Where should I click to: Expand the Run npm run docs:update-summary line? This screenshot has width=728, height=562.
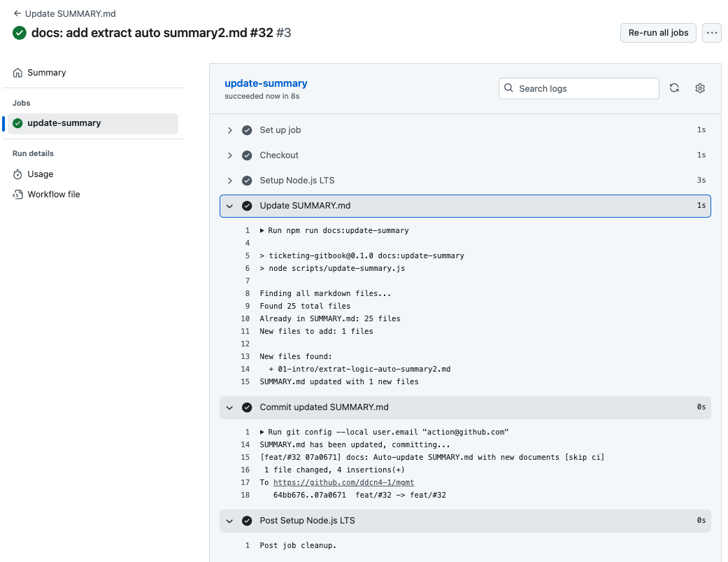263,230
